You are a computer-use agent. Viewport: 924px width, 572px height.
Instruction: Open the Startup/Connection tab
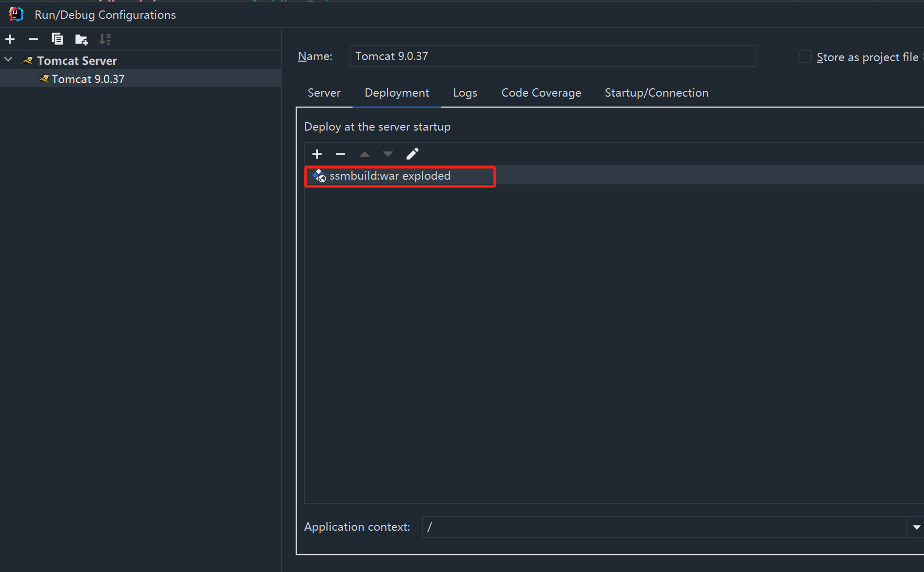pyautogui.click(x=657, y=93)
